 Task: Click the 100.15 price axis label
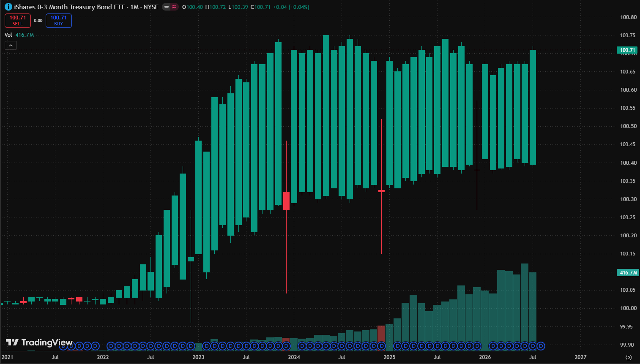pyautogui.click(x=628, y=254)
